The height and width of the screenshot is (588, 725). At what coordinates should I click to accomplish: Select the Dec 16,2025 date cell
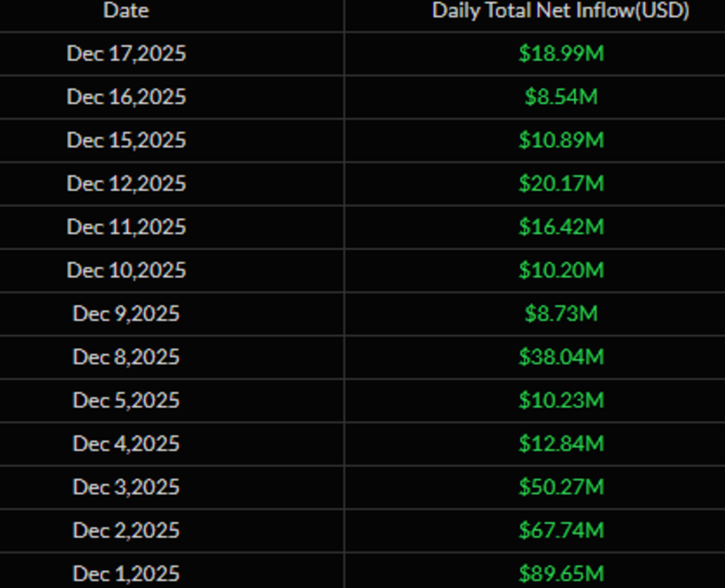click(126, 97)
